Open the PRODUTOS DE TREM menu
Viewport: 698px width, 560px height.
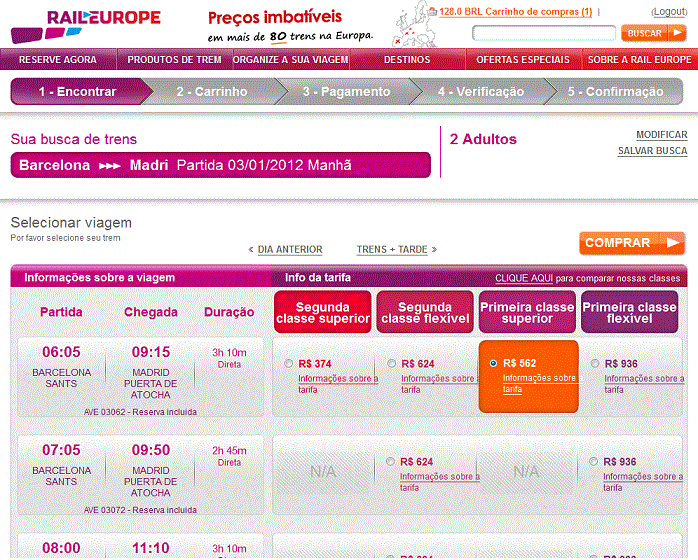click(x=174, y=60)
